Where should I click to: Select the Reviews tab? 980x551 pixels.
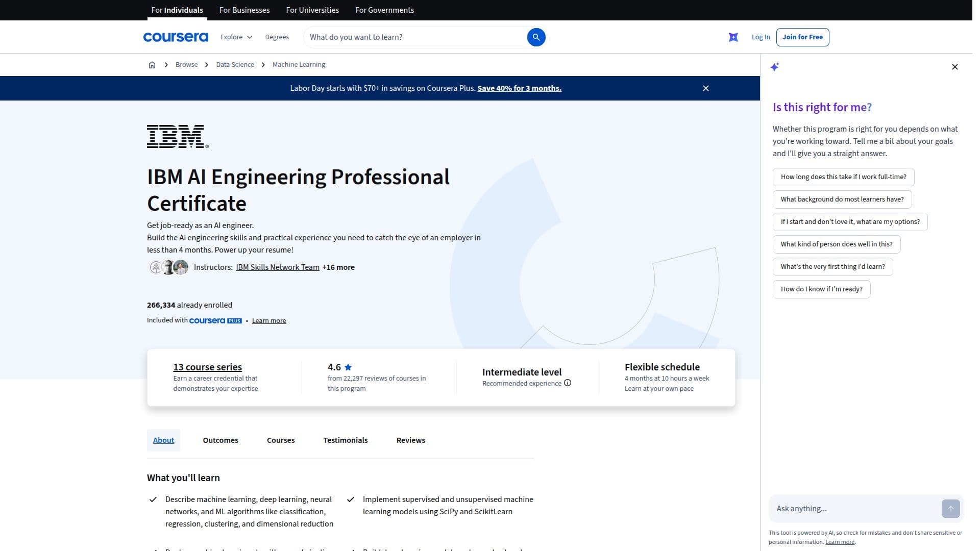click(411, 440)
